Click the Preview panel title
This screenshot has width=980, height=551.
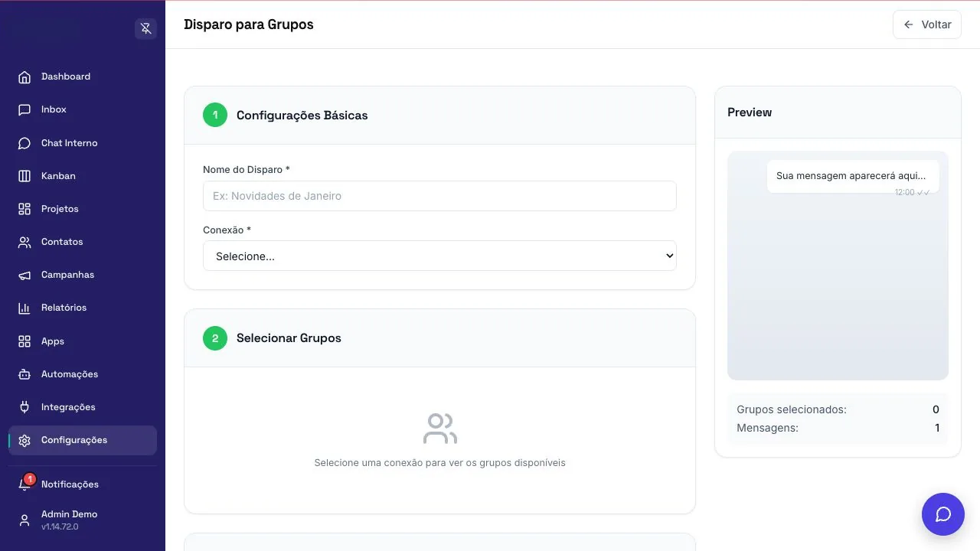(x=750, y=112)
